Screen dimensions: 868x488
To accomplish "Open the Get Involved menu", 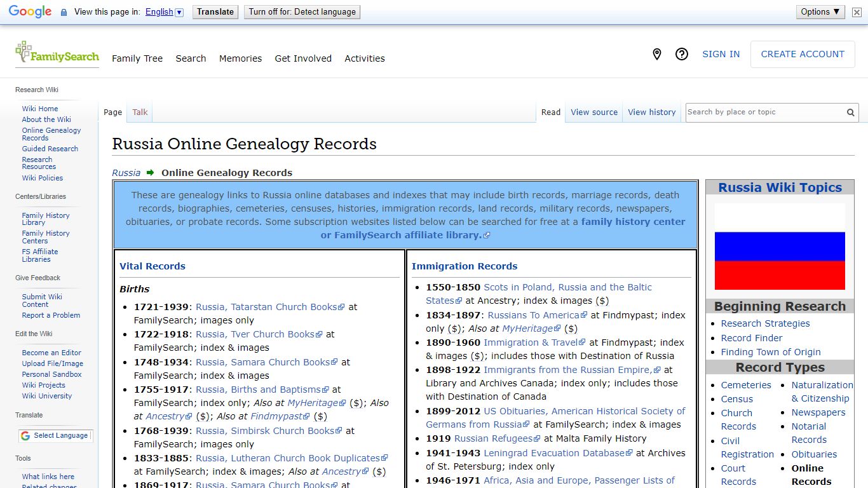I will pyautogui.click(x=303, y=58).
